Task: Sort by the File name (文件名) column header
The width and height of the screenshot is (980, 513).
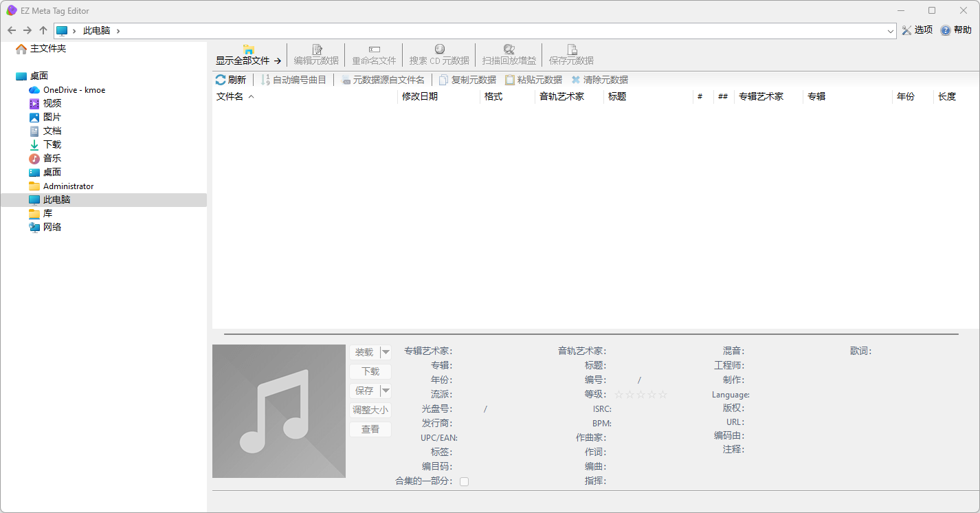Action: (x=230, y=97)
